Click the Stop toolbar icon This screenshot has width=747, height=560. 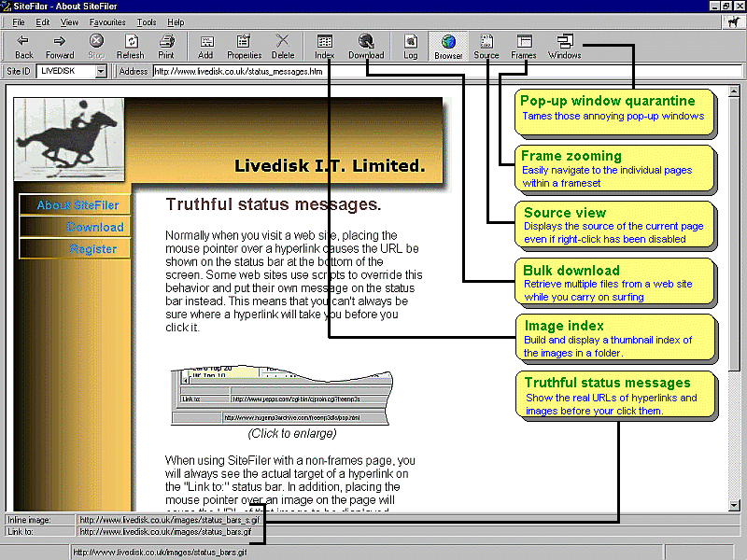96,47
